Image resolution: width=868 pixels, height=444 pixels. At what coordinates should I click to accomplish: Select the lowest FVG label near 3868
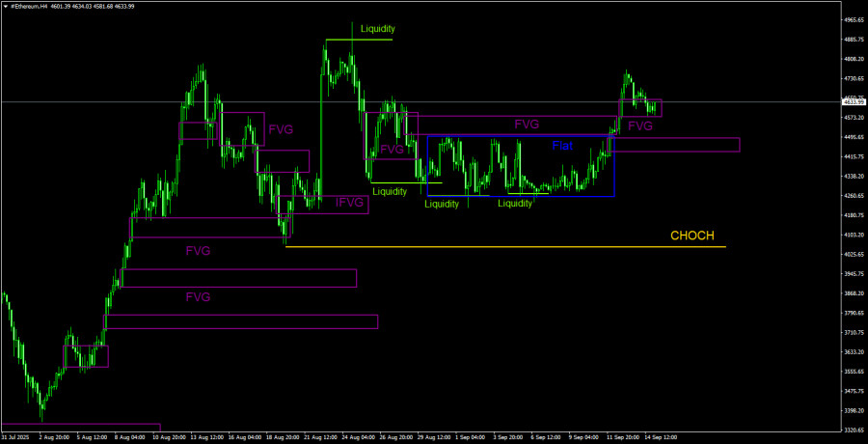198,297
